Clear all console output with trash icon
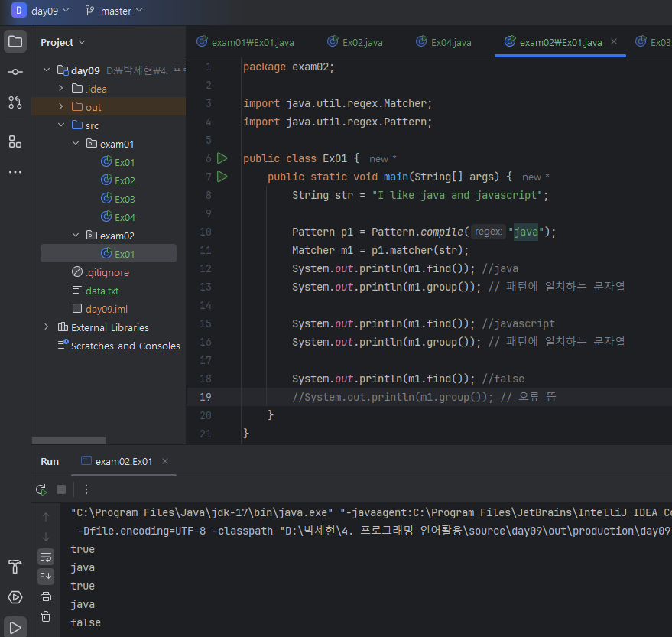The height and width of the screenshot is (637, 672). coord(46,616)
